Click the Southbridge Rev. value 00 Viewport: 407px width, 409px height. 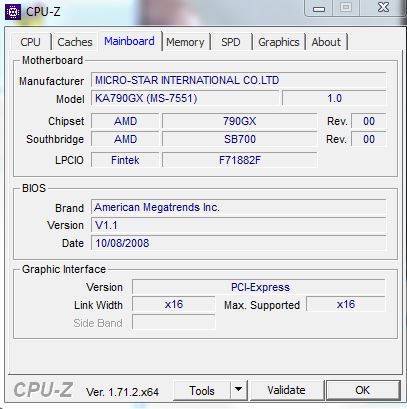(369, 139)
